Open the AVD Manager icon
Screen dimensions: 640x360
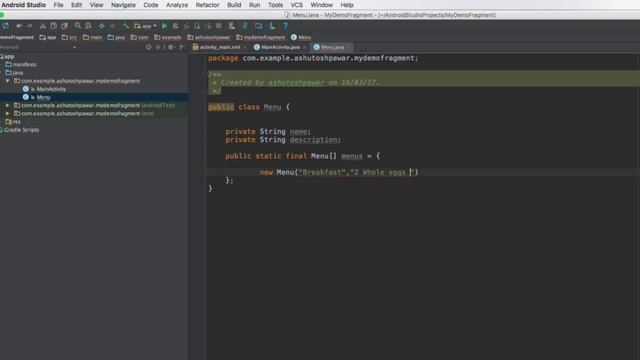232,26
